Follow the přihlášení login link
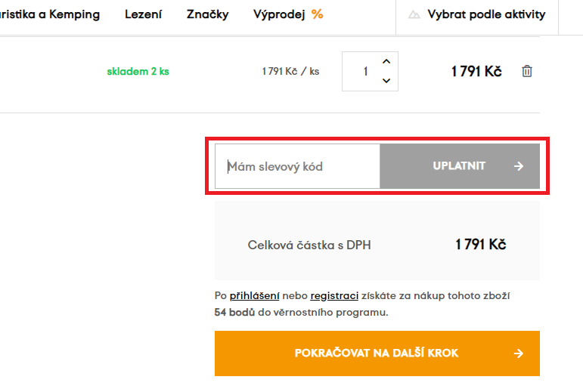 255,296
